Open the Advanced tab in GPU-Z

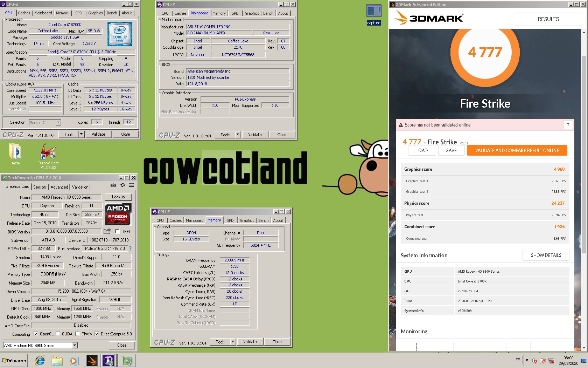(x=59, y=187)
